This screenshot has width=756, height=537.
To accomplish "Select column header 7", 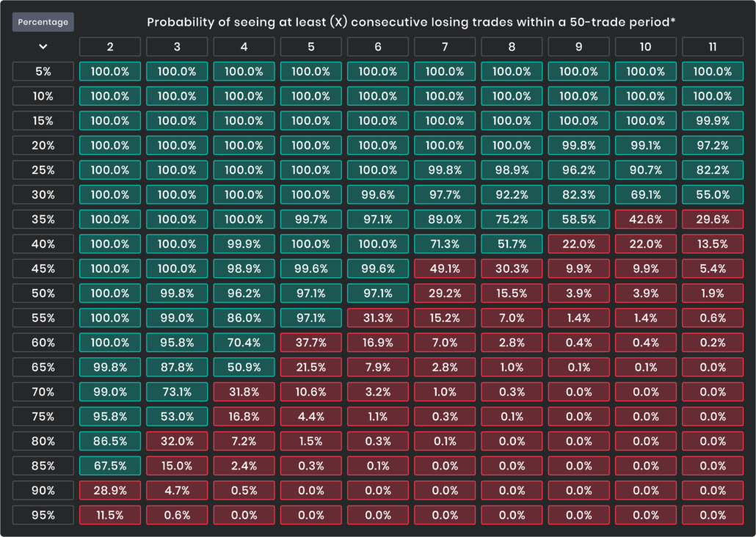I will pyautogui.click(x=445, y=47).
